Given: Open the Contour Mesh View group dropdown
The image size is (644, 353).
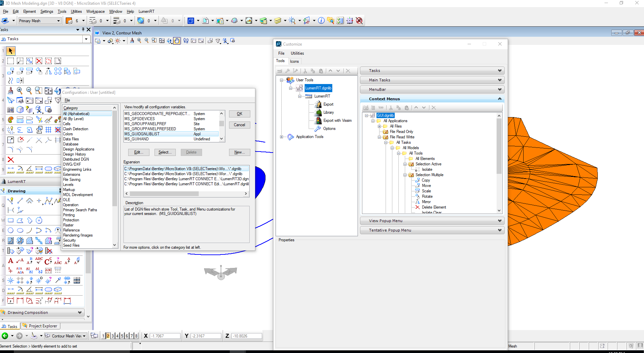Looking at the screenshot, I should coord(84,336).
